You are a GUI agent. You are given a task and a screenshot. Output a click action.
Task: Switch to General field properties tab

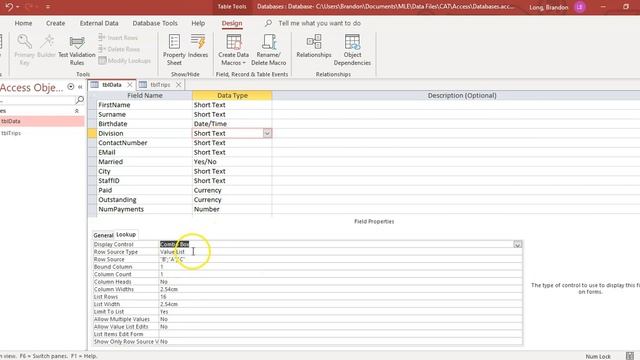pyautogui.click(x=103, y=235)
